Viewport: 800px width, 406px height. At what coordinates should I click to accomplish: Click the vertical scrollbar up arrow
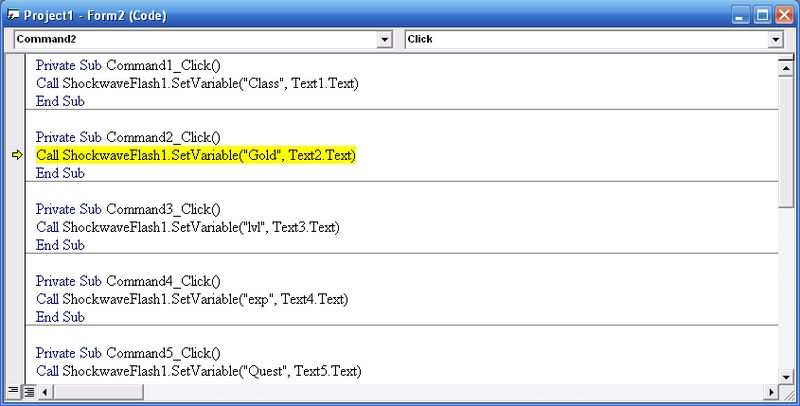click(786, 68)
